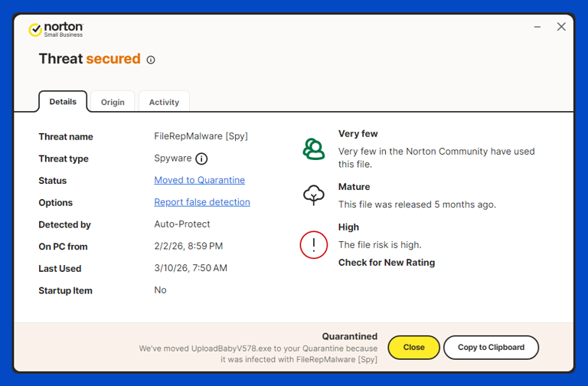Click the Startup Item label
The image size is (588, 386).
click(65, 291)
